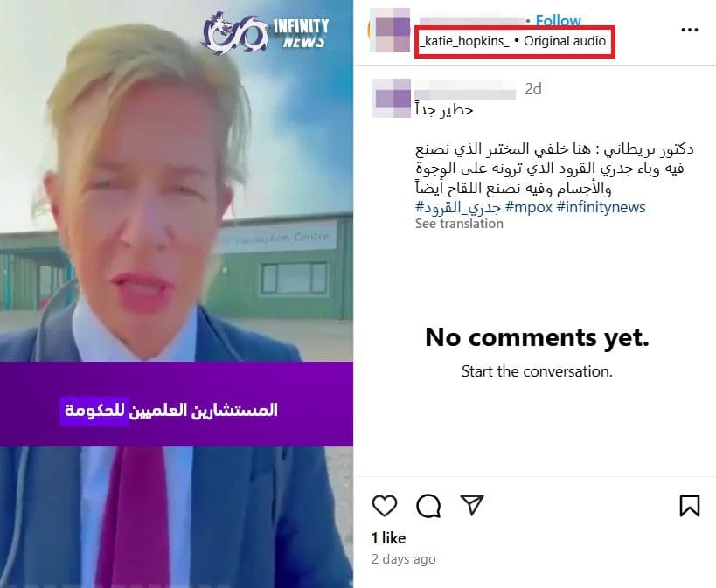
Task: Open the Arabic monkeypox hashtag link
Action: [x=458, y=207]
